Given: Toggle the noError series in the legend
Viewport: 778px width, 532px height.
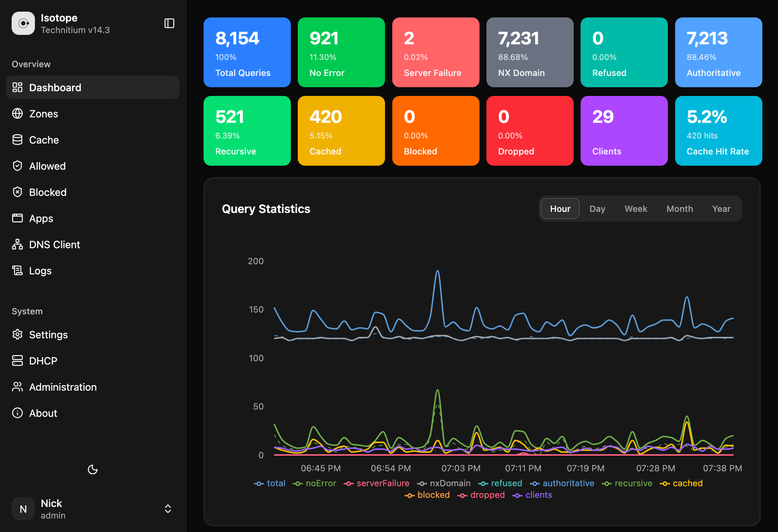Looking at the screenshot, I should pyautogui.click(x=314, y=483).
